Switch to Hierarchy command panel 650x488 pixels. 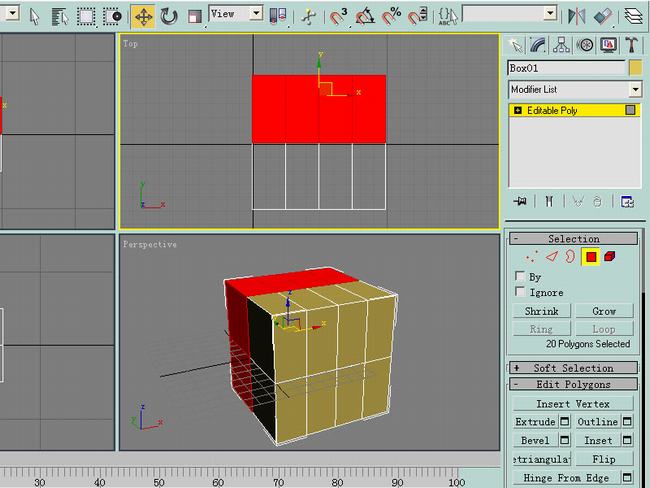coord(561,45)
